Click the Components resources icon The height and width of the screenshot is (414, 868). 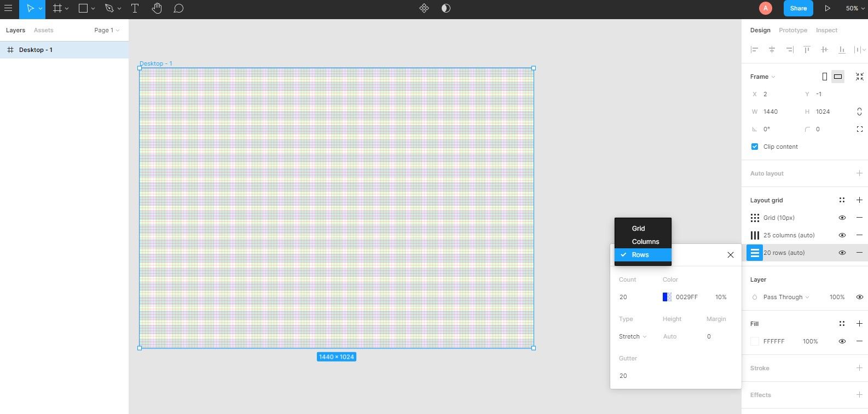click(424, 8)
